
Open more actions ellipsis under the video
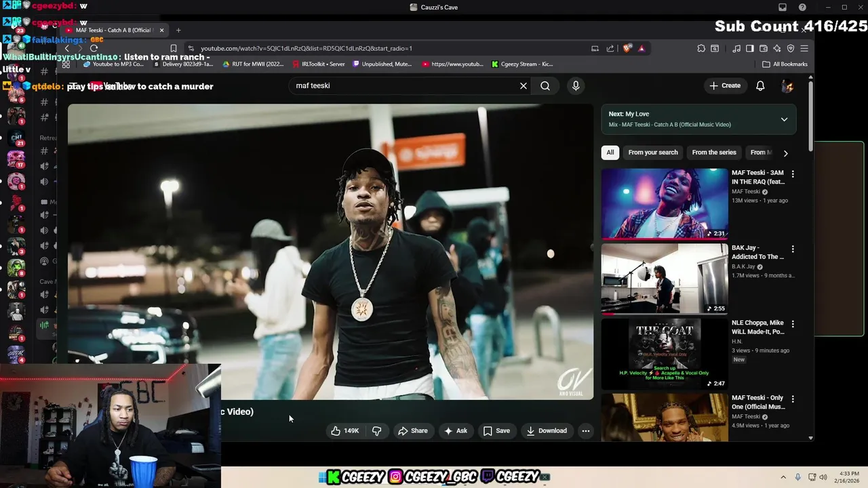(x=586, y=430)
